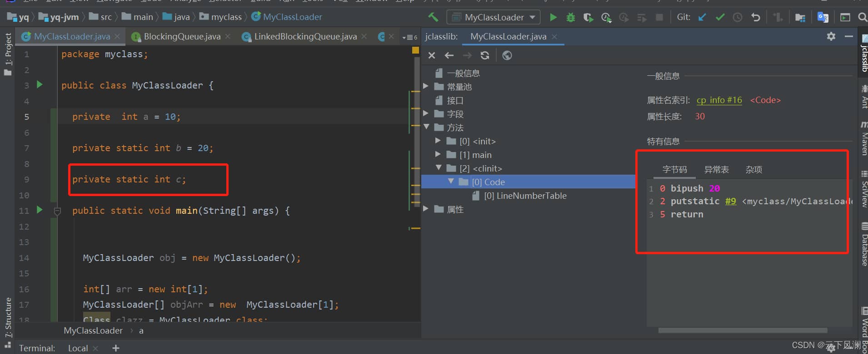This screenshot has width=868, height=354.
Task: Close the jclasslib view with X icon
Action: (x=432, y=55)
